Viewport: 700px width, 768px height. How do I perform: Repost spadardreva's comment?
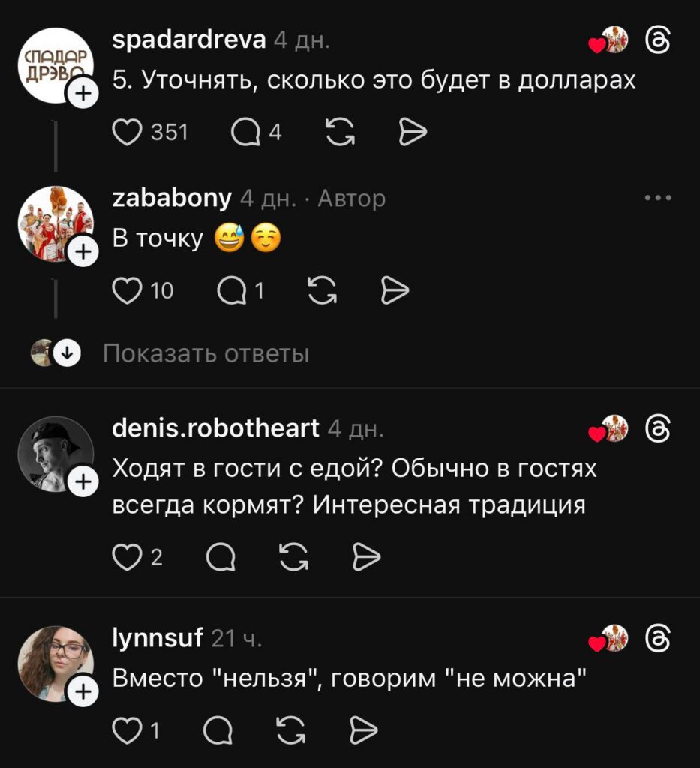(340, 132)
